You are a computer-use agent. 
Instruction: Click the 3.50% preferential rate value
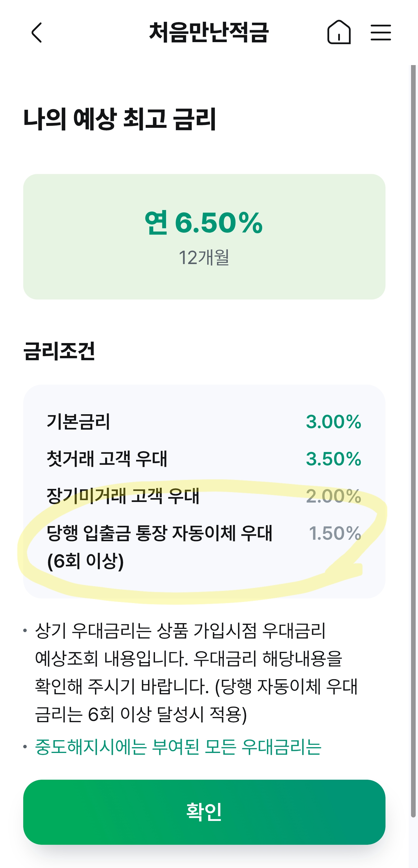(334, 459)
